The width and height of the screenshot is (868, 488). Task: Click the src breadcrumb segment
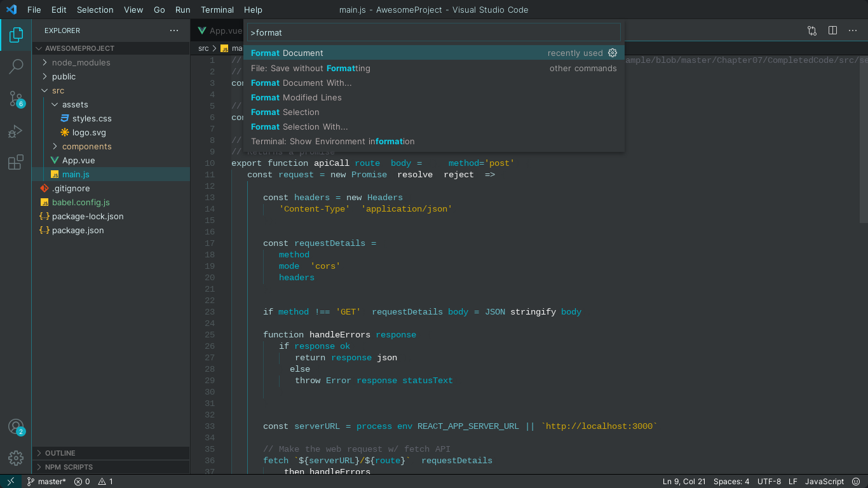(x=203, y=48)
